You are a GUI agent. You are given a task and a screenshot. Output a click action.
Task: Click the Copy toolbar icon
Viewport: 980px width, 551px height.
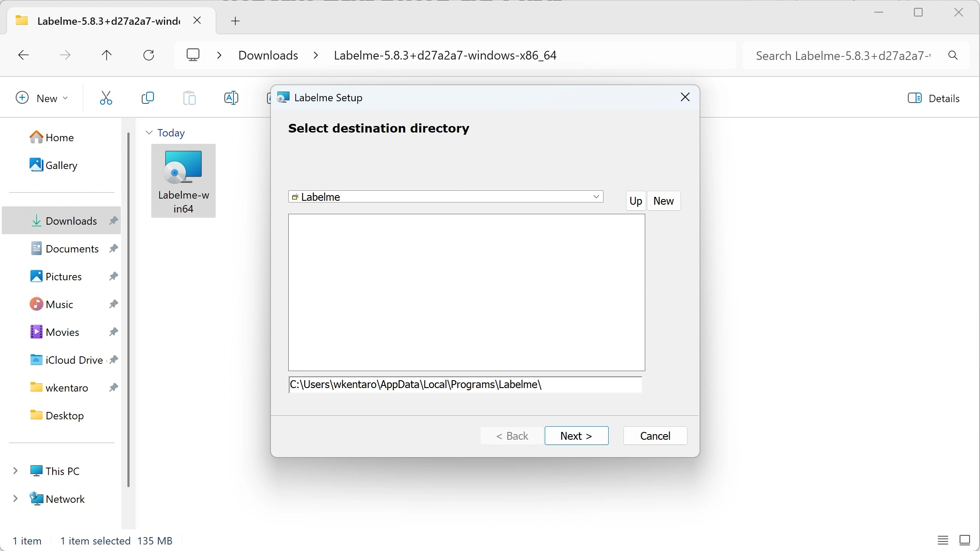148,98
